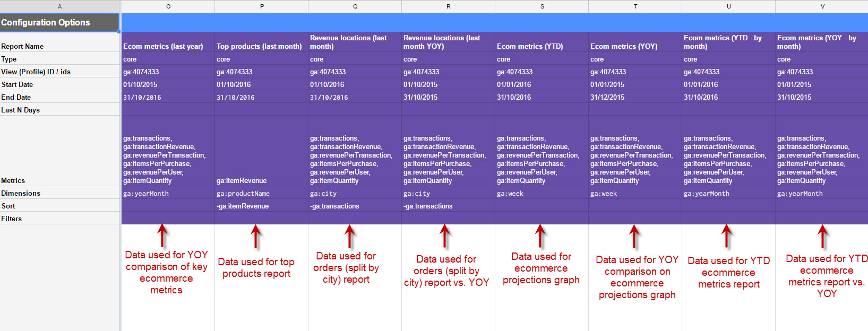868x331 pixels.
Task: Select column header V
Action: (822, 6)
